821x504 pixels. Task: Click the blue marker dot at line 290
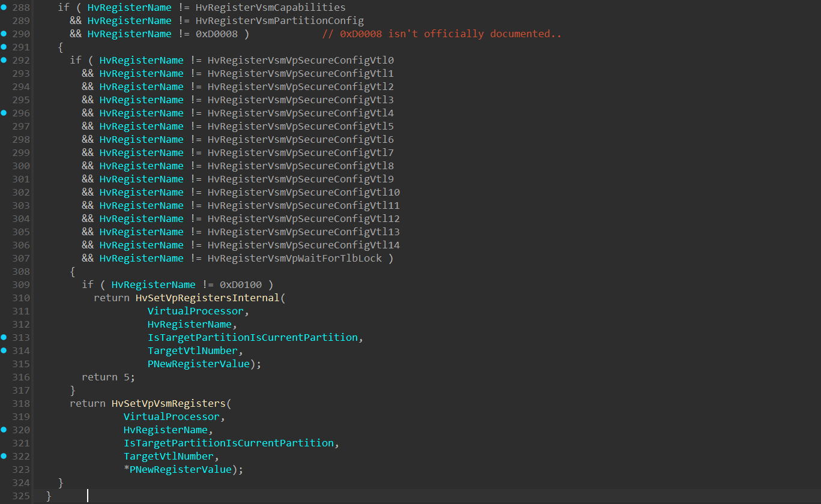[4, 34]
